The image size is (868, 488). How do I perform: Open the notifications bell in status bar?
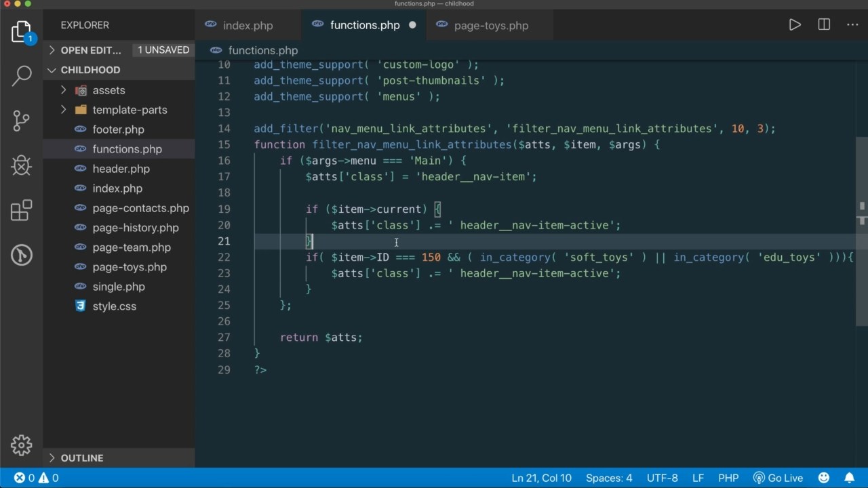(849, 478)
